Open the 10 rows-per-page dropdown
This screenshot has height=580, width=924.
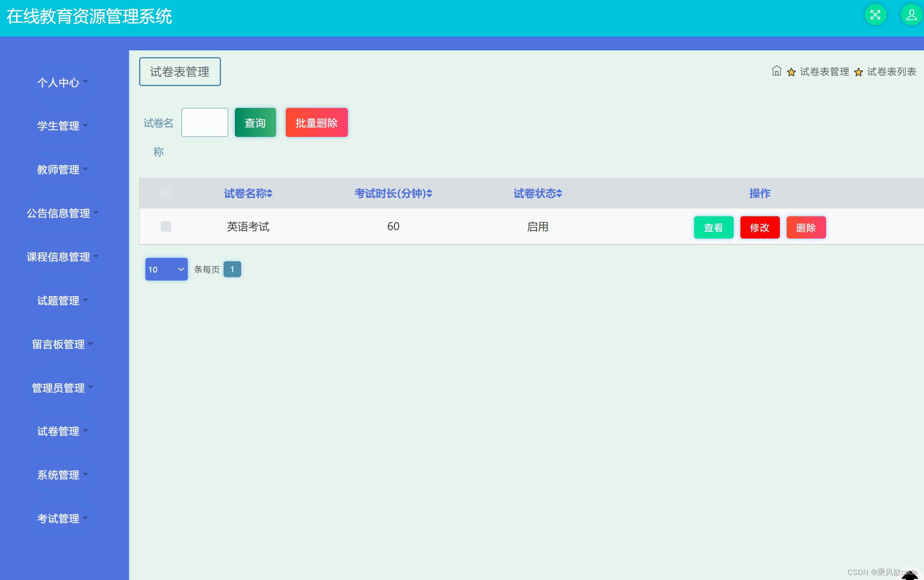pyautogui.click(x=166, y=269)
